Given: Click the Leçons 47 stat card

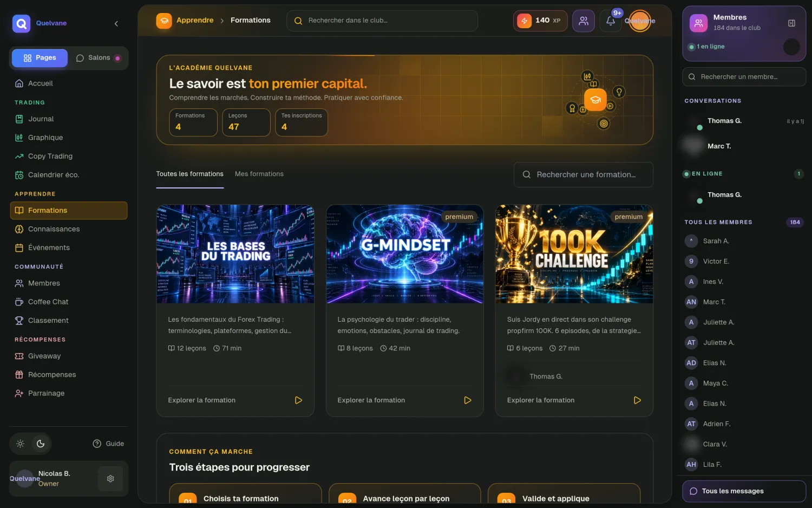Looking at the screenshot, I should tap(246, 122).
